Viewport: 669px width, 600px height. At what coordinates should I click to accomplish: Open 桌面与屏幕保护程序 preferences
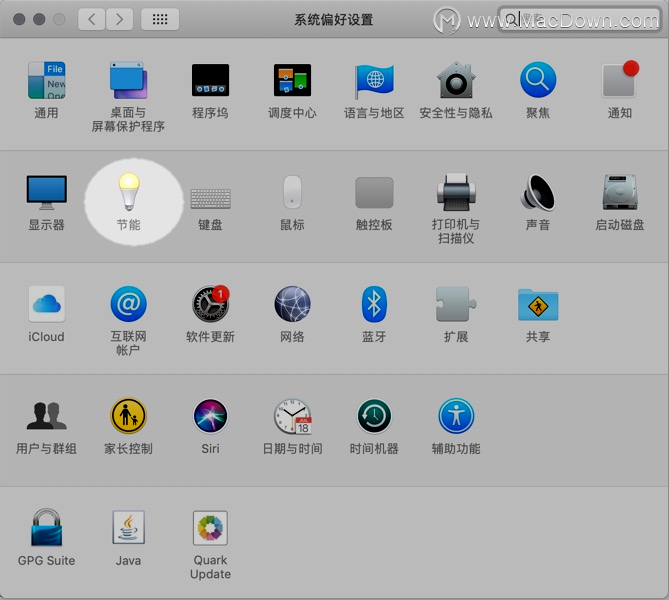click(x=128, y=80)
